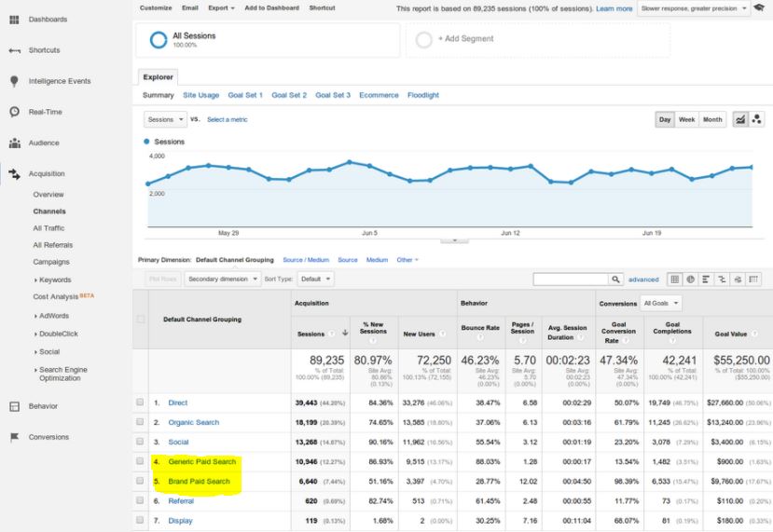Click the Audience people icon
The width and height of the screenshot is (773, 532).
[15, 143]
